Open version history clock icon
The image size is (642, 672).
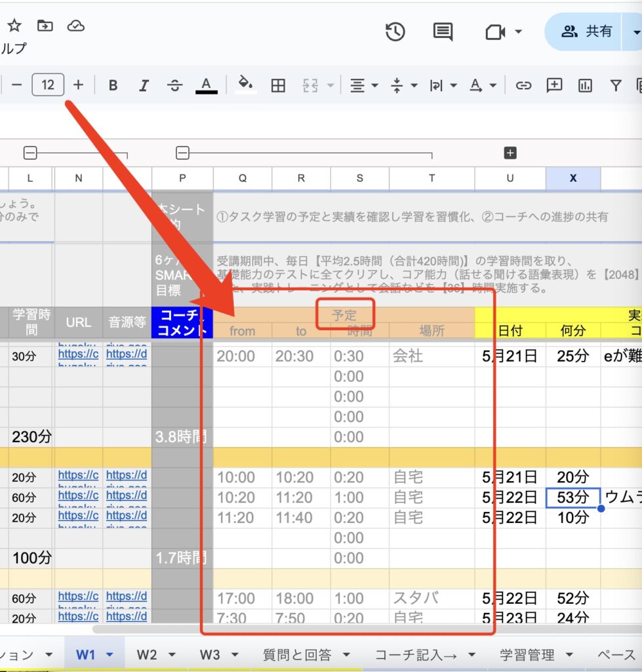point(395,31)
